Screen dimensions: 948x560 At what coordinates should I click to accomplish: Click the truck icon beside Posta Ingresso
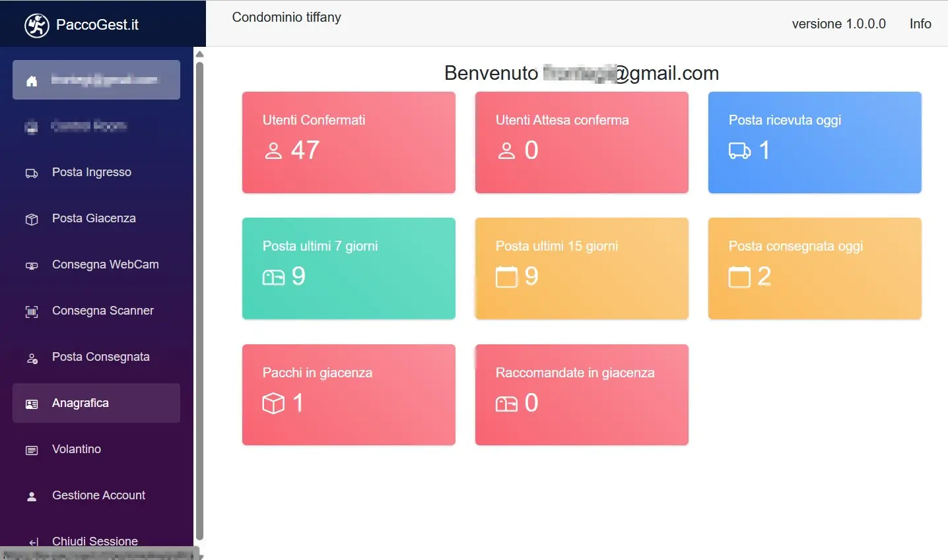32,173
